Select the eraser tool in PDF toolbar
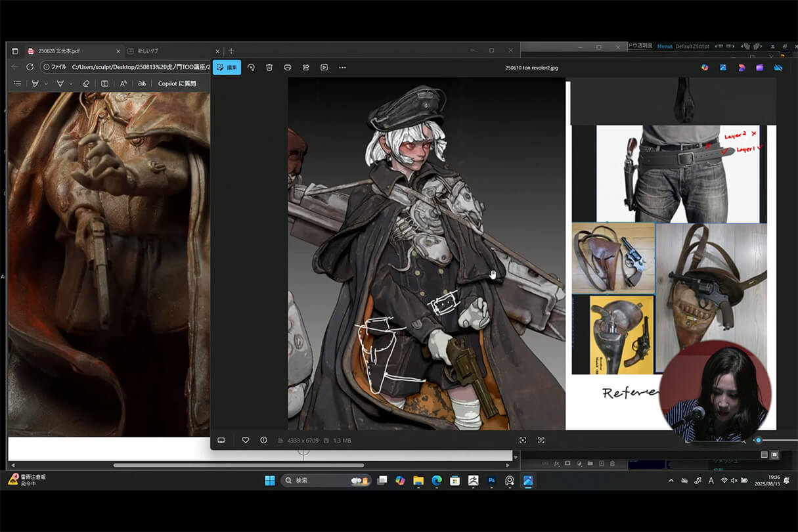 click(x=86, y=83)
